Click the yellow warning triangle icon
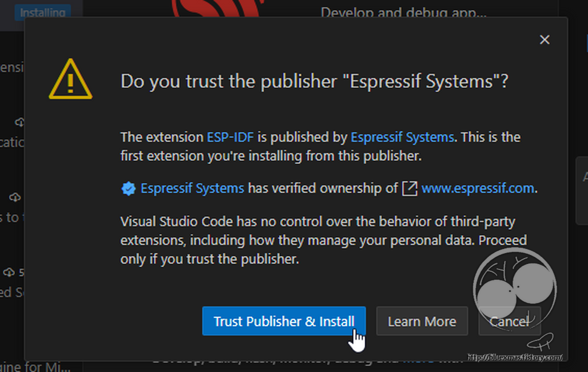This screenshot has height=372, width=588. click(70, 79)
